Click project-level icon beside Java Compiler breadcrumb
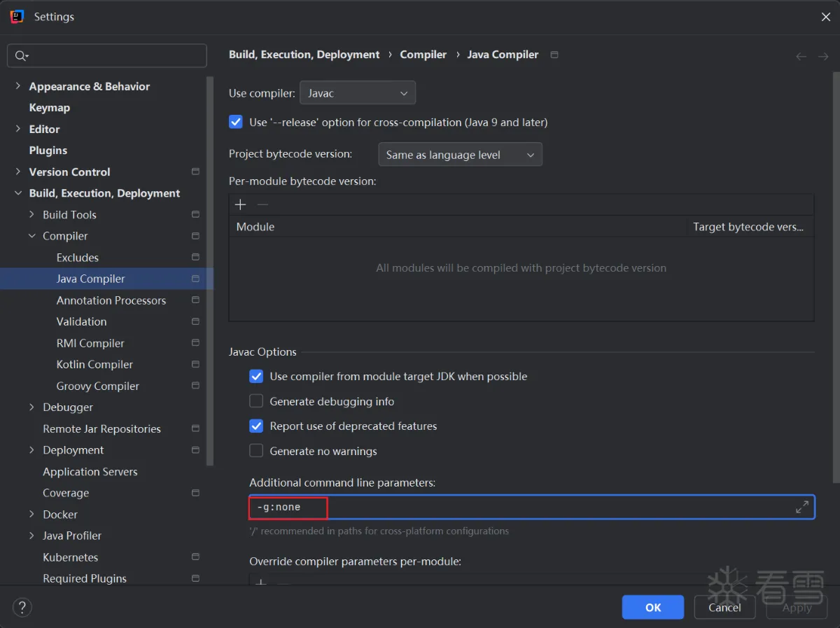The height and width of the screenshot is (628, 840). [x=554, y=55]
